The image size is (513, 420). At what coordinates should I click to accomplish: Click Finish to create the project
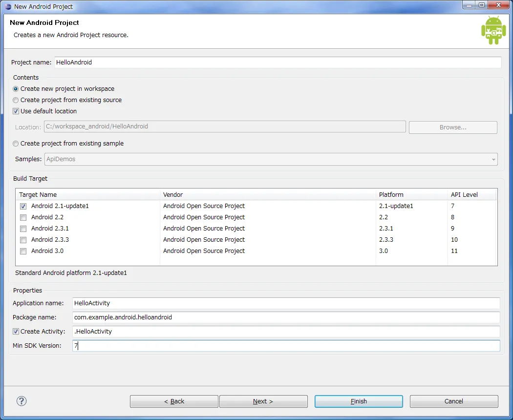[359, 401]
